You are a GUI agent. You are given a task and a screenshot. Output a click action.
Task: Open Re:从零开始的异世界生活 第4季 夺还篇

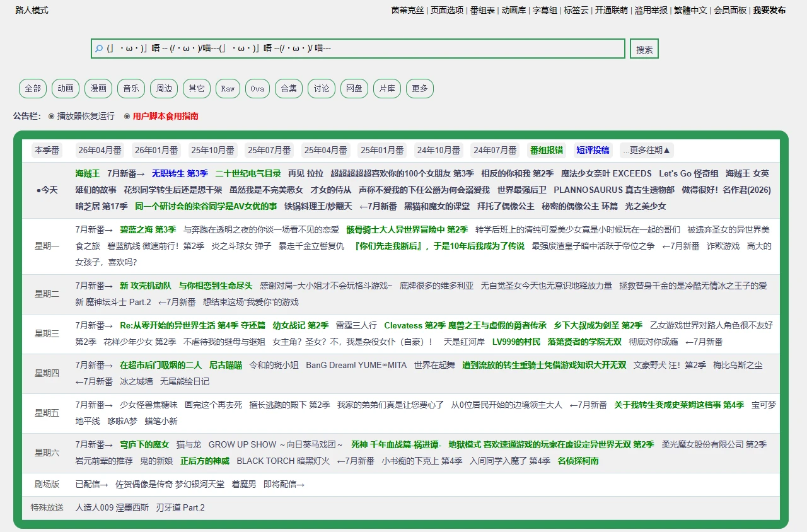point(192,325)
